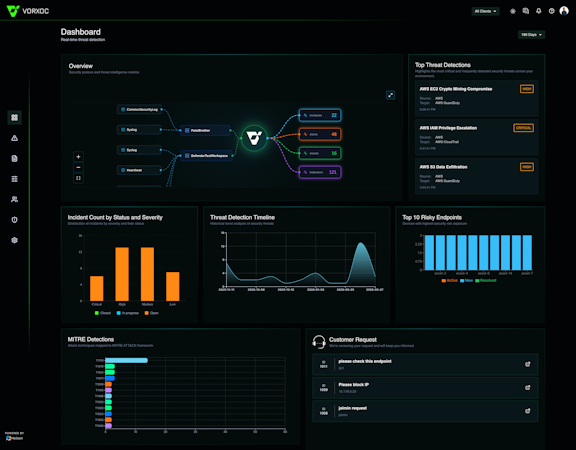Click the notifications bell icon

coord(539,11)
